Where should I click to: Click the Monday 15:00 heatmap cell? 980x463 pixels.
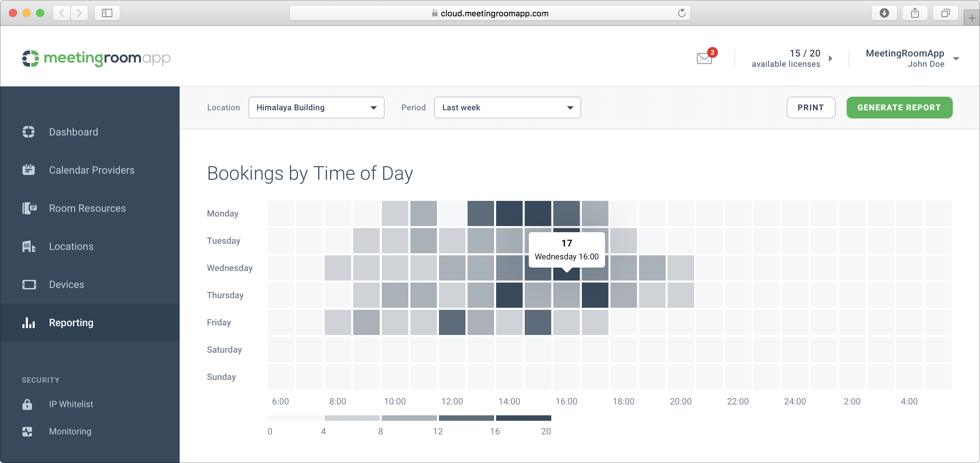538,213
